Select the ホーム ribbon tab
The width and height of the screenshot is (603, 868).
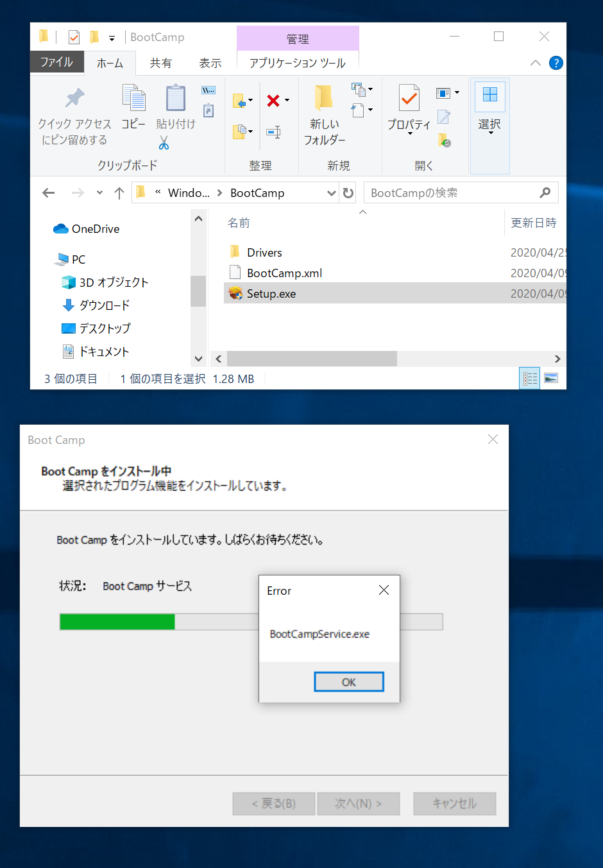(110, 63)
